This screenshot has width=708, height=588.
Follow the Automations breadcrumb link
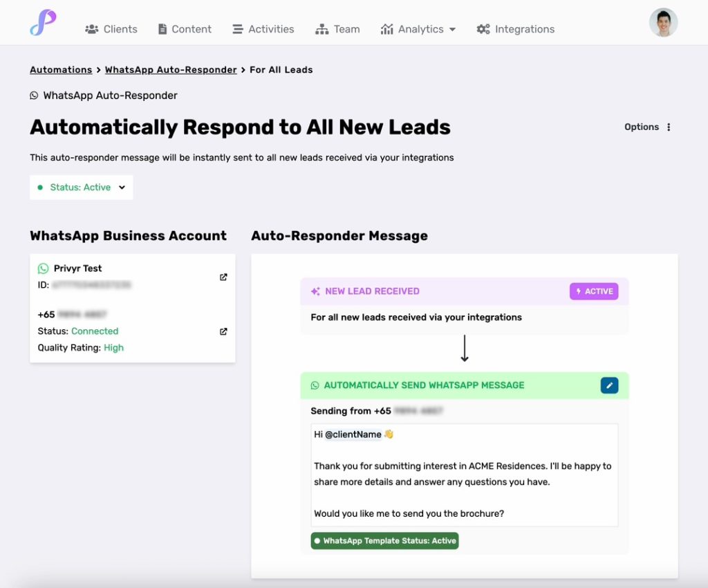[x=61, y=70]
